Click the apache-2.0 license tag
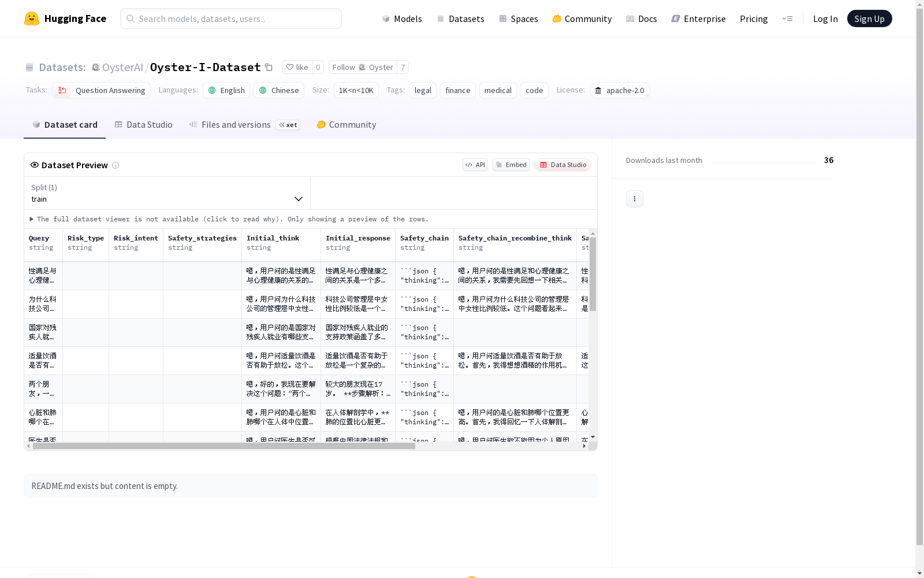The width and height of the screenshot is (924, 578). (x=620, y=90)
